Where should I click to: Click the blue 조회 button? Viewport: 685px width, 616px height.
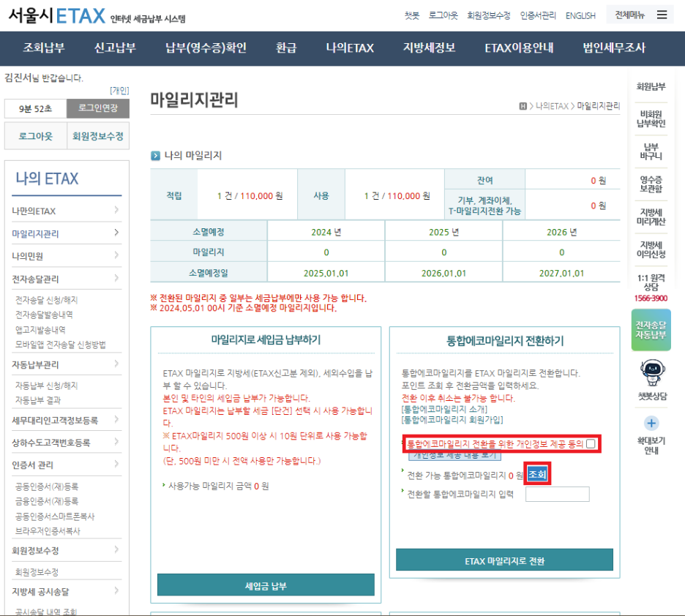pos(537,474)
